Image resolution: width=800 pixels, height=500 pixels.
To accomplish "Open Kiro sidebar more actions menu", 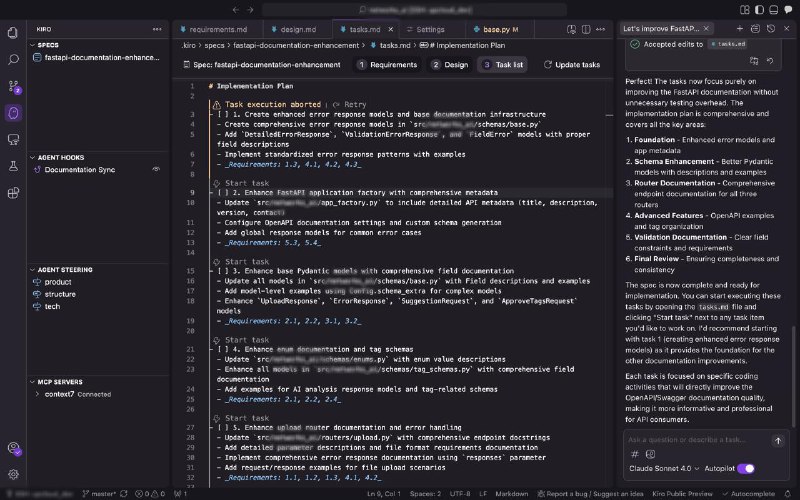I will pos(157,29).
